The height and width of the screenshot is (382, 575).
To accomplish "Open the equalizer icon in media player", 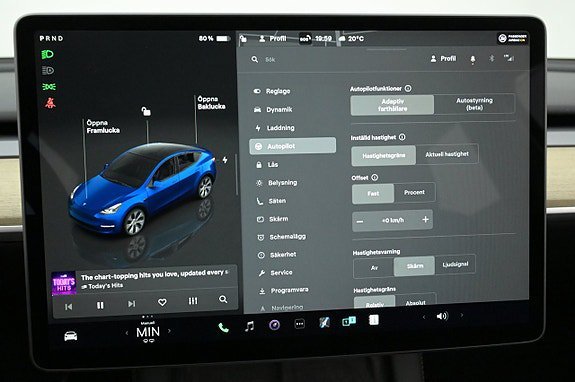I will tap(193, 301).
